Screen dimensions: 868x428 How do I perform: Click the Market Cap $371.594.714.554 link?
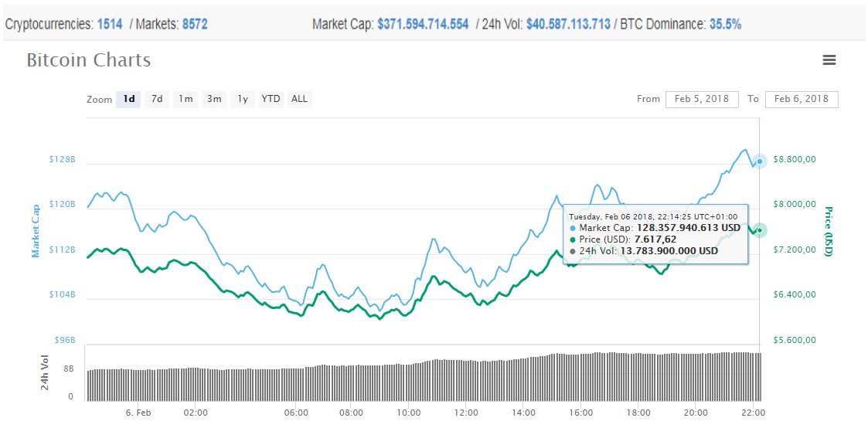coord(423,24)
